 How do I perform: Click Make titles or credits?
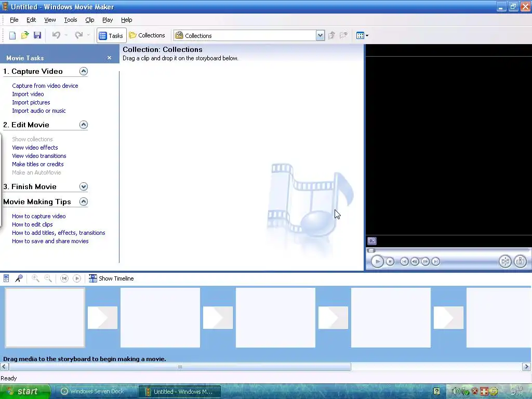37,164
